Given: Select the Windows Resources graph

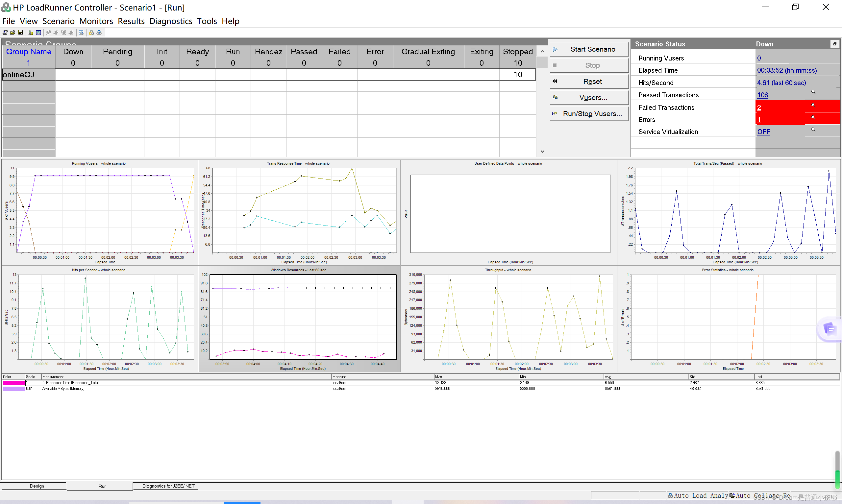Looking at the screenshot, I should (x=299, y=319).
